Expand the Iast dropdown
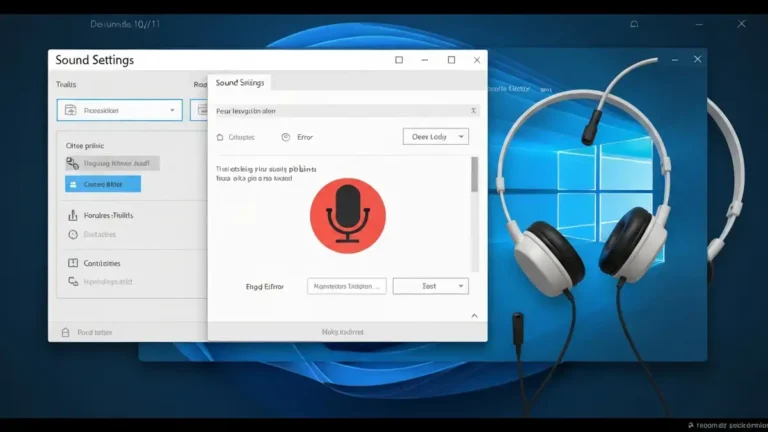This screenshot has width=768, height=432. 431,286
